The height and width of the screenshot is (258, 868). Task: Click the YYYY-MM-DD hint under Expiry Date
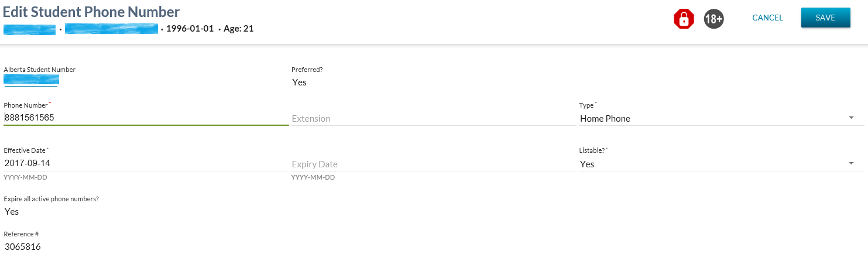click(x=313, y=177)
